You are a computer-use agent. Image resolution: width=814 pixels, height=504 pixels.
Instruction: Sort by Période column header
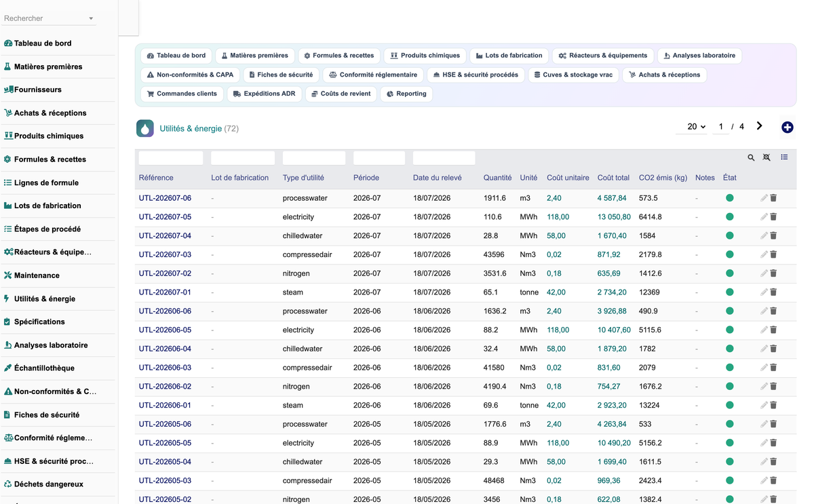pyautogui.click(x=366, y=178)
